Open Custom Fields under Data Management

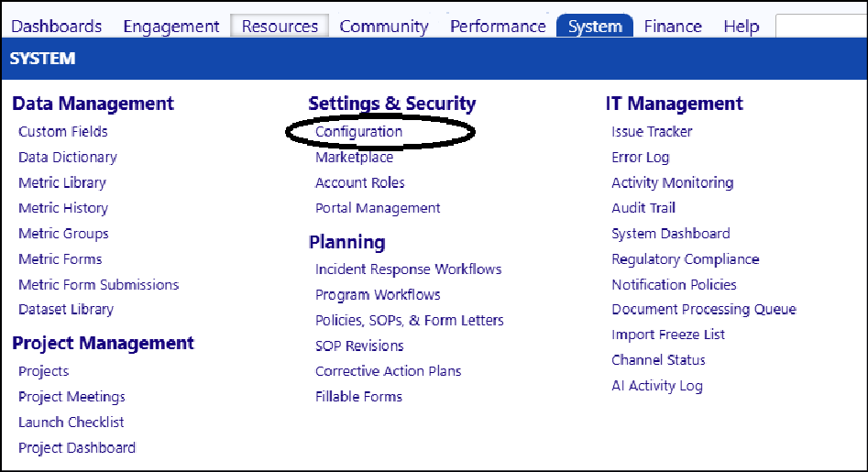point(63,132)
